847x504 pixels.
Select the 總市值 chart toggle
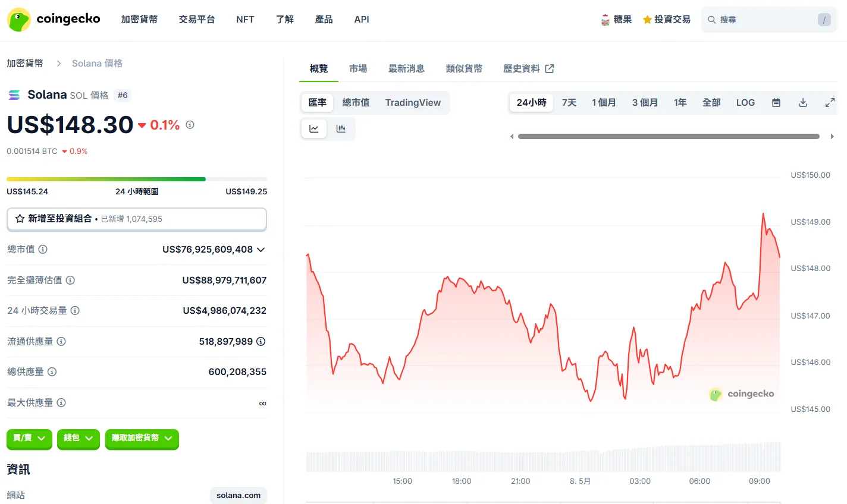point(356,103)
